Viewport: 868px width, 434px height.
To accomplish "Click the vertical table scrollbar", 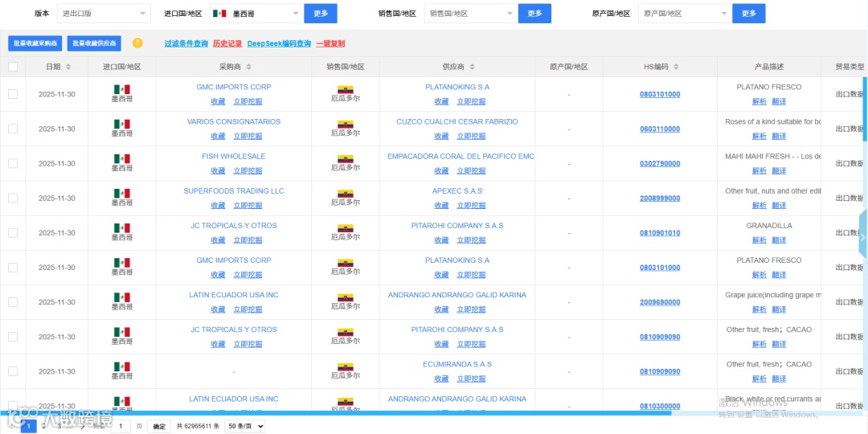I will click(x=865, y=108).
